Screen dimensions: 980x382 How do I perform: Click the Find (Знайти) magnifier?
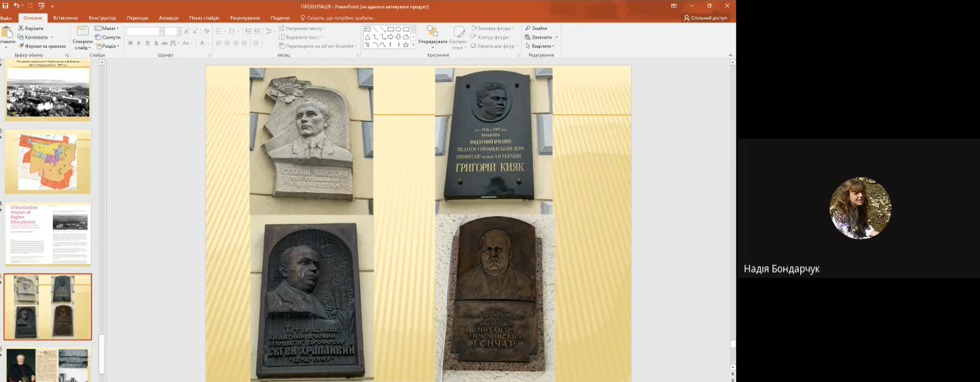[536, 28]
